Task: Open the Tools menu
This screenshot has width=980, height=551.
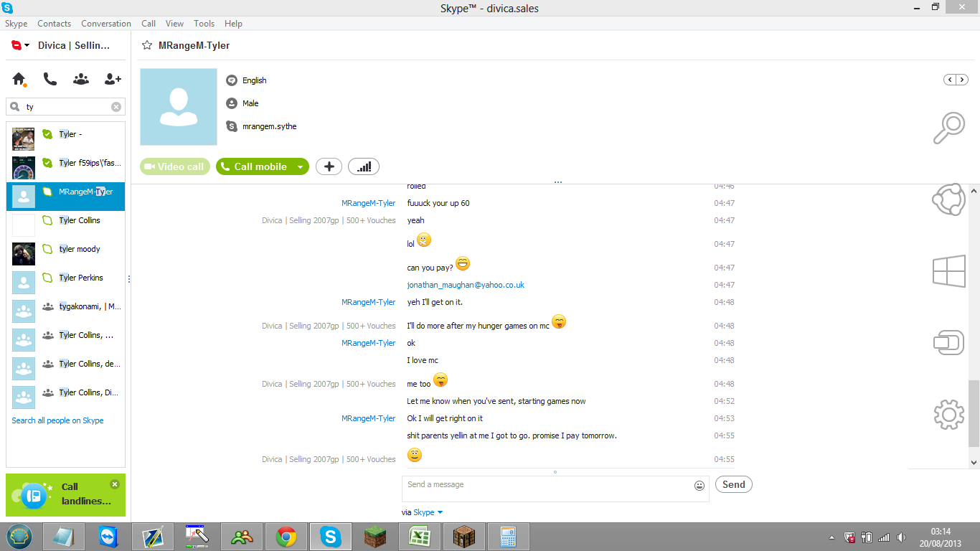Action: [204, 24]
